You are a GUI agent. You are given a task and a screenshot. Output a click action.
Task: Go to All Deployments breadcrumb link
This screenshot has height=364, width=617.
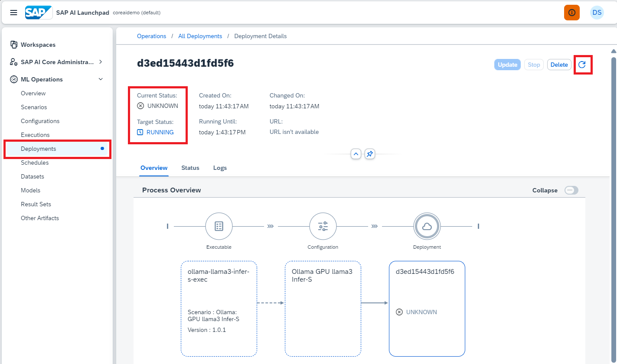pos(200,36)
